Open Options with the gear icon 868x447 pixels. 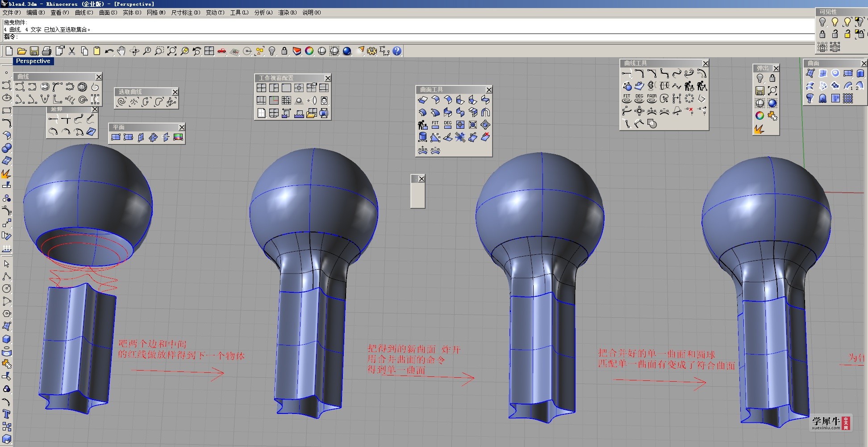(x=372, y=51)
